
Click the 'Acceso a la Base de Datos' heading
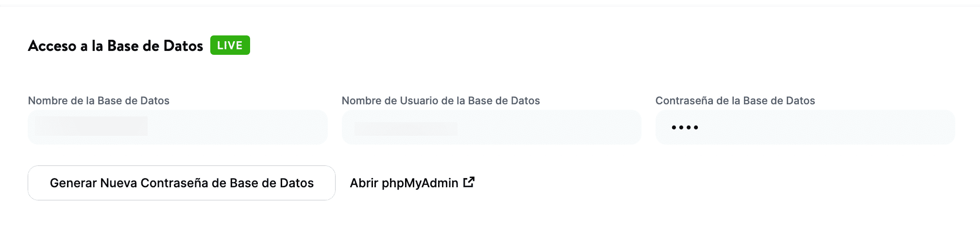point(116,46)
